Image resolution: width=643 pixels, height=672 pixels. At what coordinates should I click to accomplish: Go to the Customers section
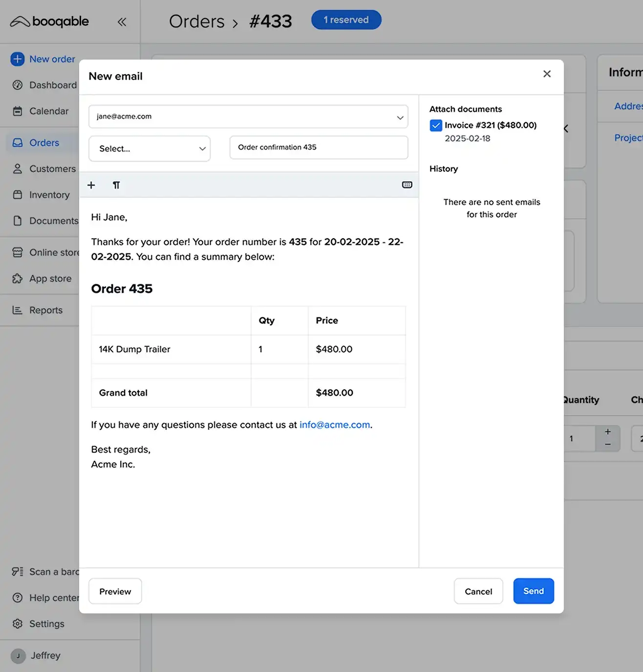coord(18,168)
